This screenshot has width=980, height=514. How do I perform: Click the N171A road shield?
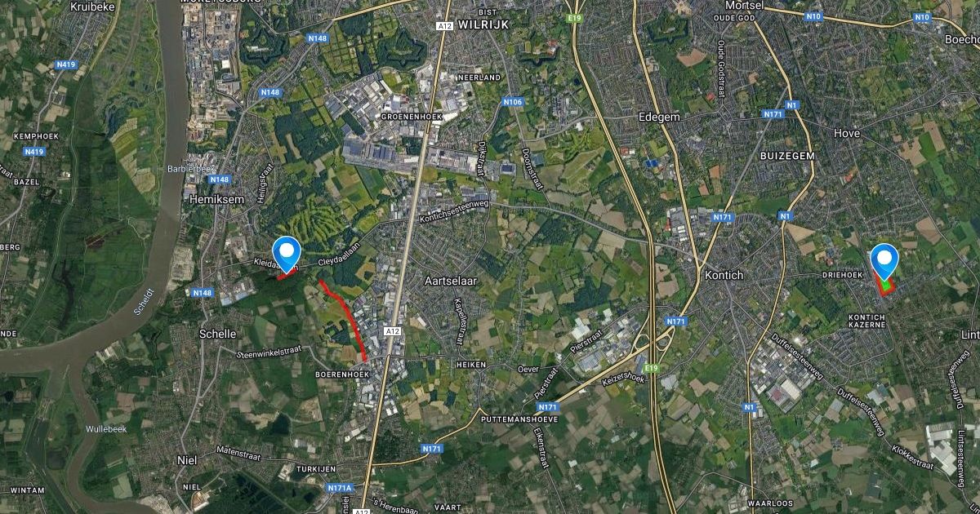coord(341,488)
